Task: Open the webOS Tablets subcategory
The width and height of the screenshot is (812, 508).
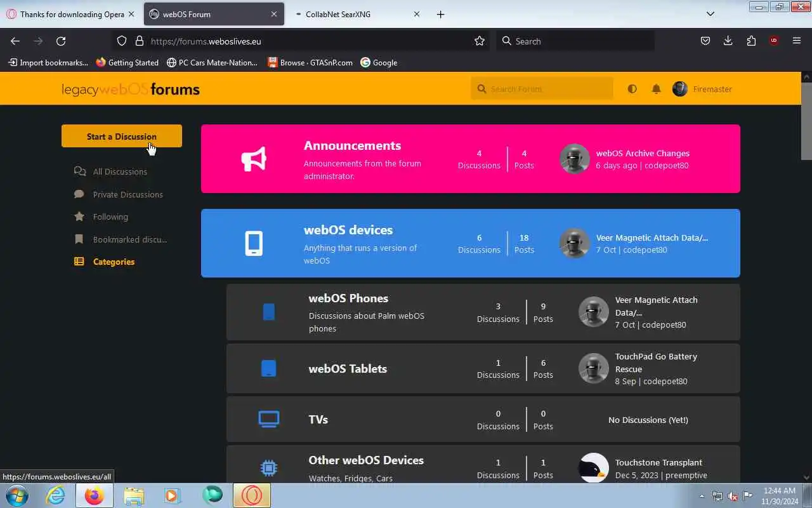Action: pyautogui.click(x=348, y=368)
